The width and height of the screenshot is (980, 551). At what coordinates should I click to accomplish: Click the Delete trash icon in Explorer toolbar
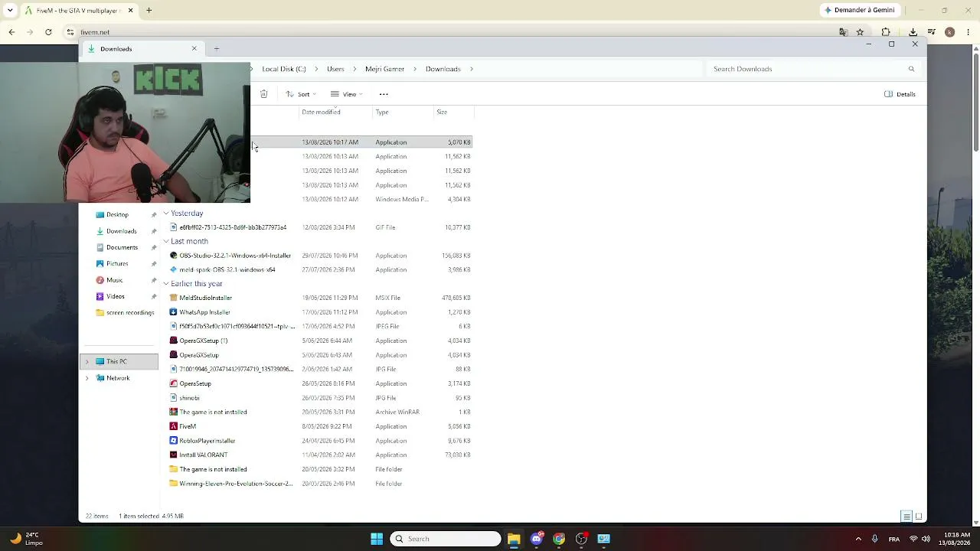263,94
